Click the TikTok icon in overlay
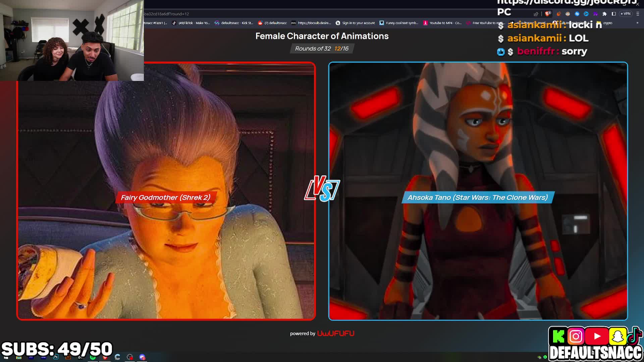The image size is (644, 362). (635, 336)
